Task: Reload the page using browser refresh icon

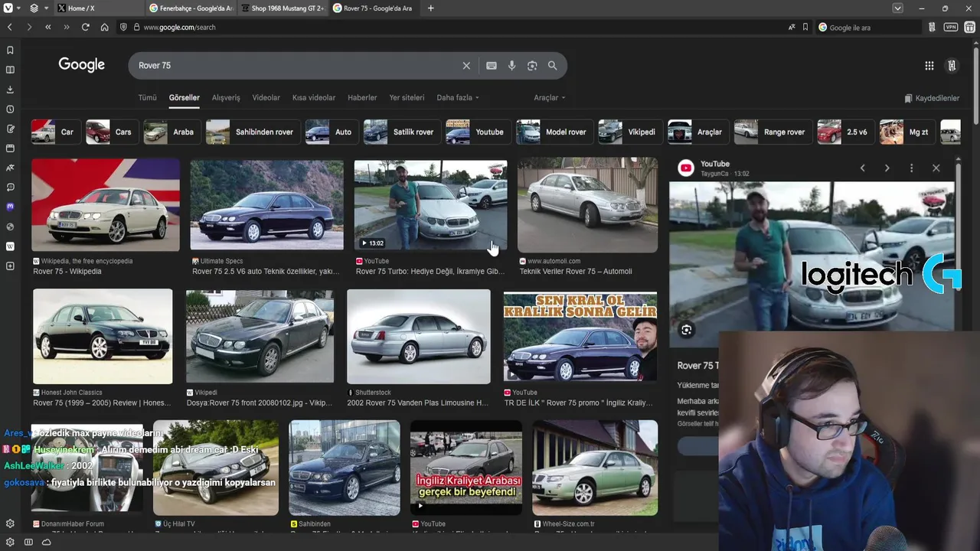Action: (x=85, y=27)
